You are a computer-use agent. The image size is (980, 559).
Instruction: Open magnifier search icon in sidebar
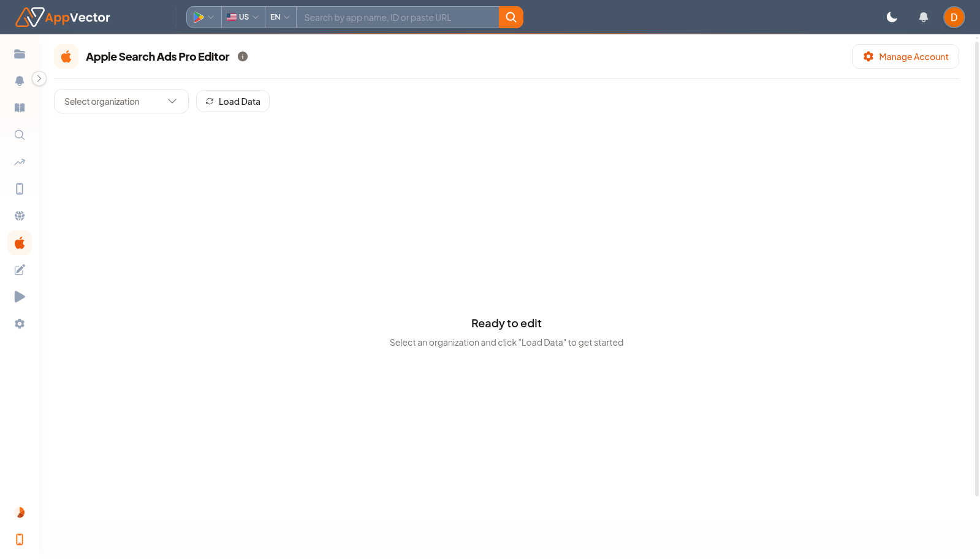(x=20, y=135)
